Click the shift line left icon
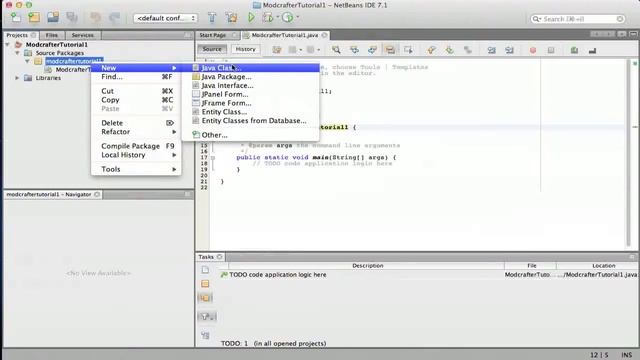640x360 pixels. click(x=491, y=50)
